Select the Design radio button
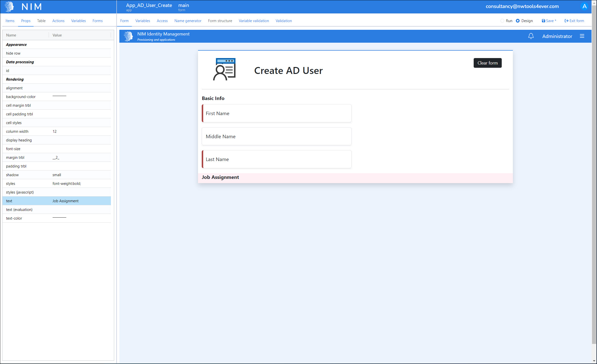 click(x=518, y=21)
